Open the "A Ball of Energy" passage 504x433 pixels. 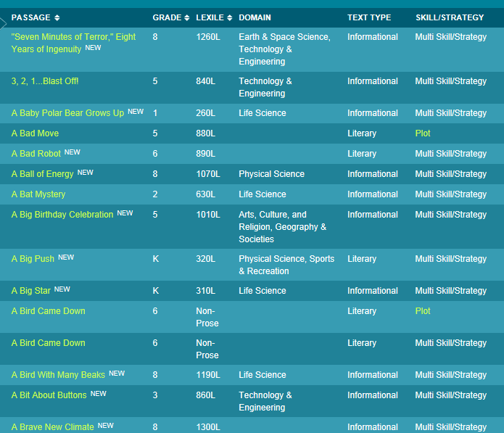43,174
